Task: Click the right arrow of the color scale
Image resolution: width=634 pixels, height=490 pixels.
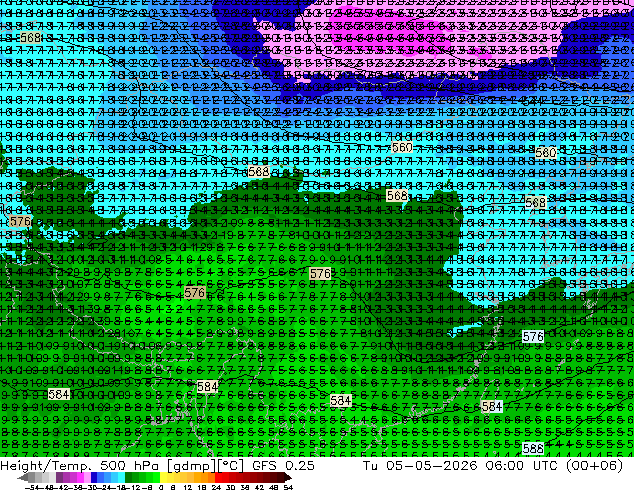Action: tap(288, 477)
